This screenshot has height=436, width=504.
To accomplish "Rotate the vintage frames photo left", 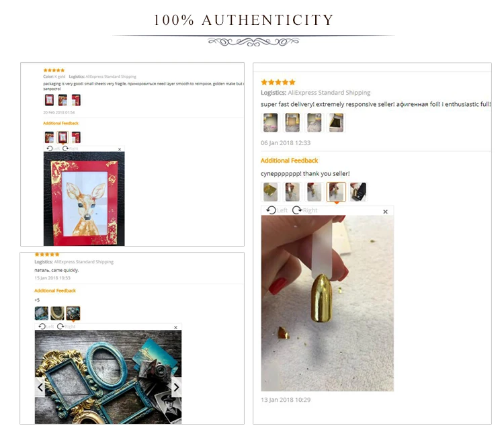I will coord(42,326).
